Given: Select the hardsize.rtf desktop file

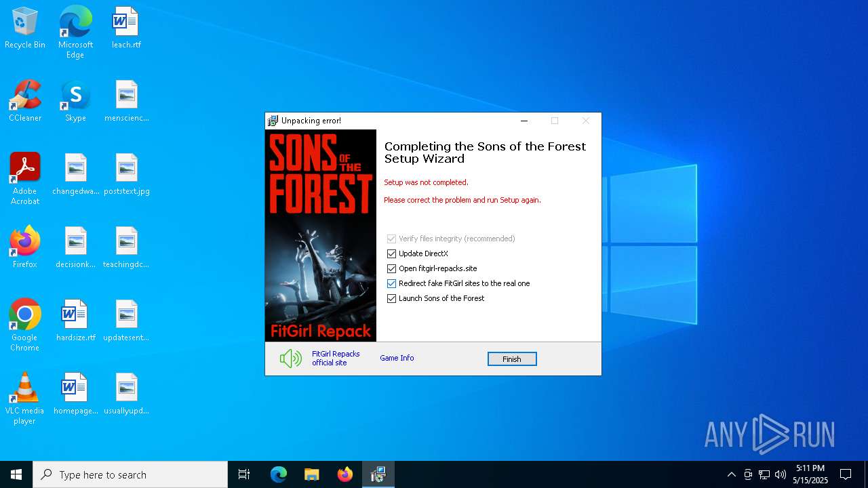Looking at the screenshot, I should 75,321.
